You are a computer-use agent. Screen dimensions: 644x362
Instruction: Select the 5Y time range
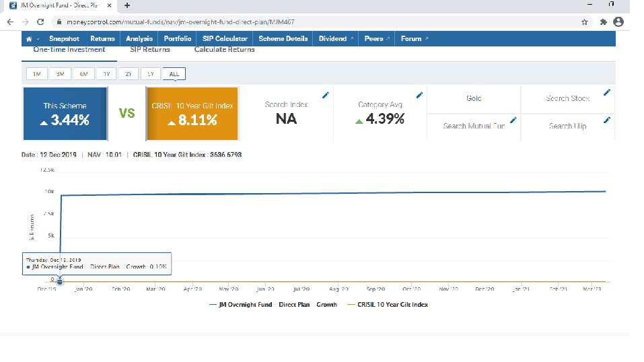coord(151,74)
